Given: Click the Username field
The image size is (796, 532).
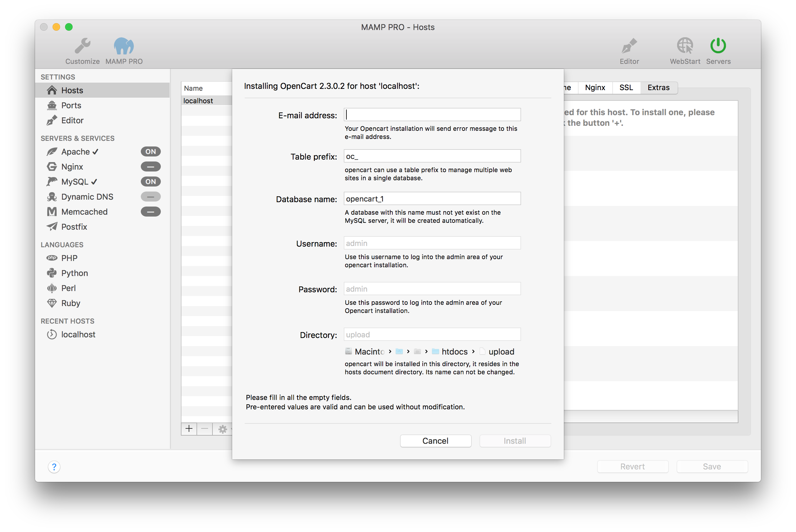Looking at the screenshot, I should (x=432, y=243).
